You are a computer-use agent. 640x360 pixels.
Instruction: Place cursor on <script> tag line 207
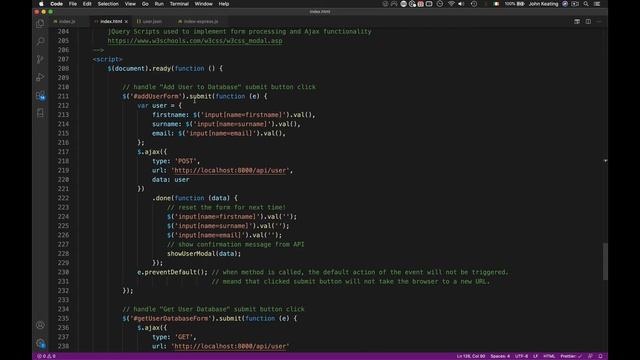tap(107, 59)
